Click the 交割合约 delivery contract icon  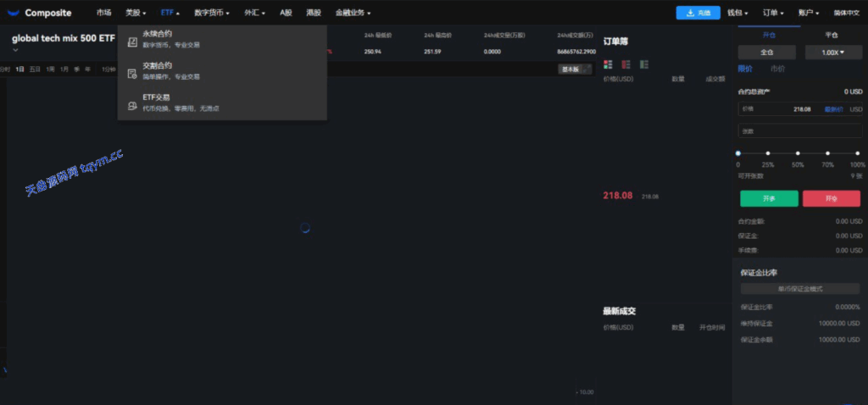tap(131, 73)
